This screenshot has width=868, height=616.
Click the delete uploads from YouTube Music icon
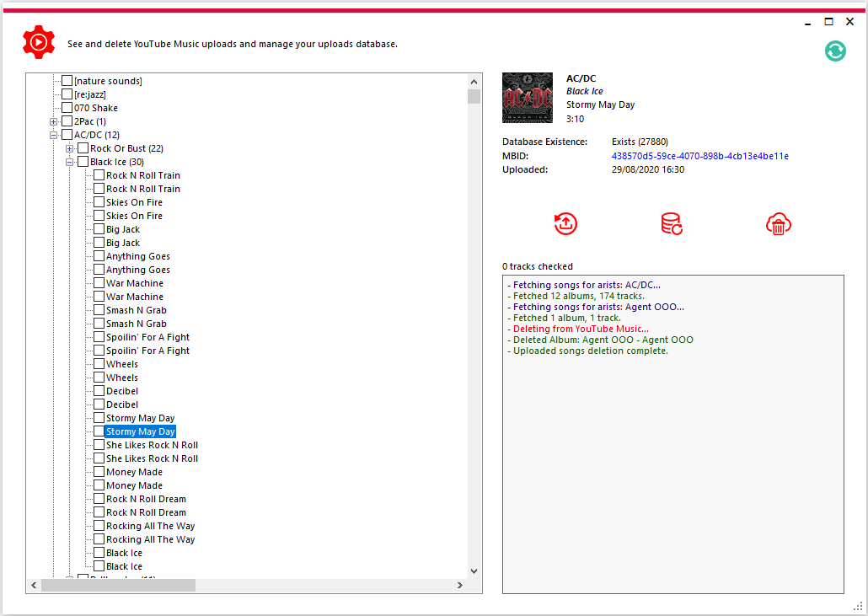tap(778, 224)
